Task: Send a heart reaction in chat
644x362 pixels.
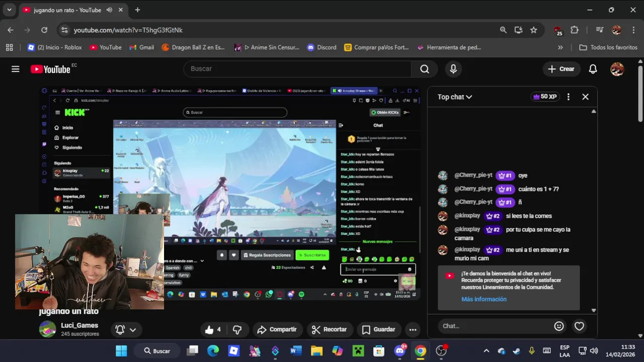Action: (x=579, y=326)
